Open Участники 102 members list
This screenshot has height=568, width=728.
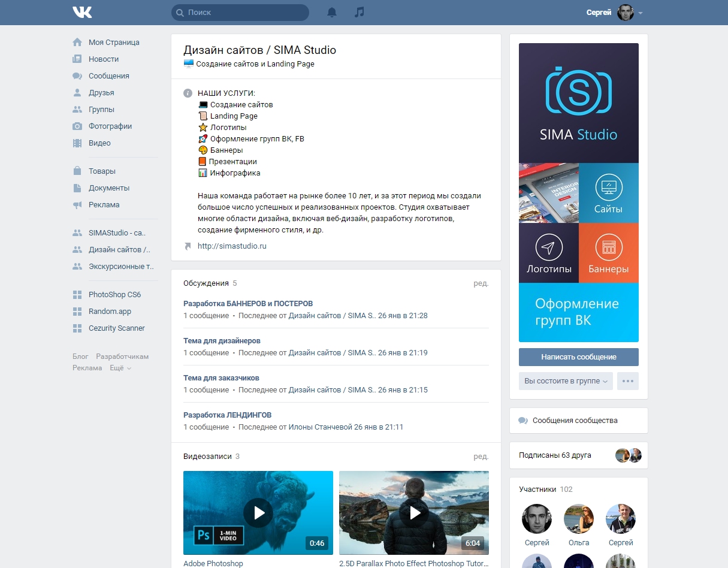tap(546, 490)
